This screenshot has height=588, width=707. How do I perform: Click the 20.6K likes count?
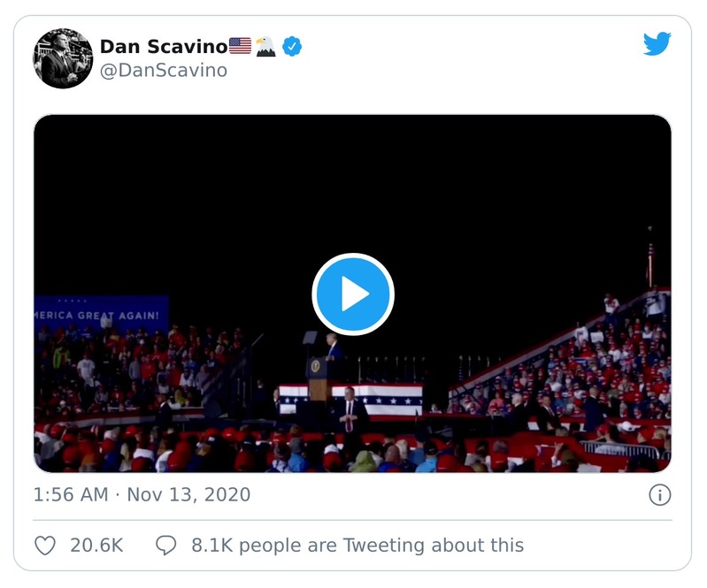tap(96, 546)
